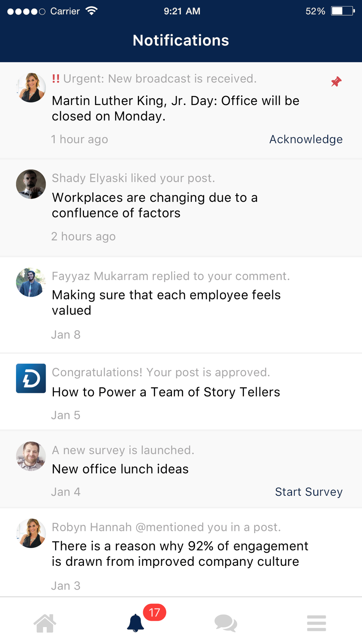Open the chat messages tab icon
The width and height of the screenshot is (362, 644).
pyautogui.click(x=226, y=623)
